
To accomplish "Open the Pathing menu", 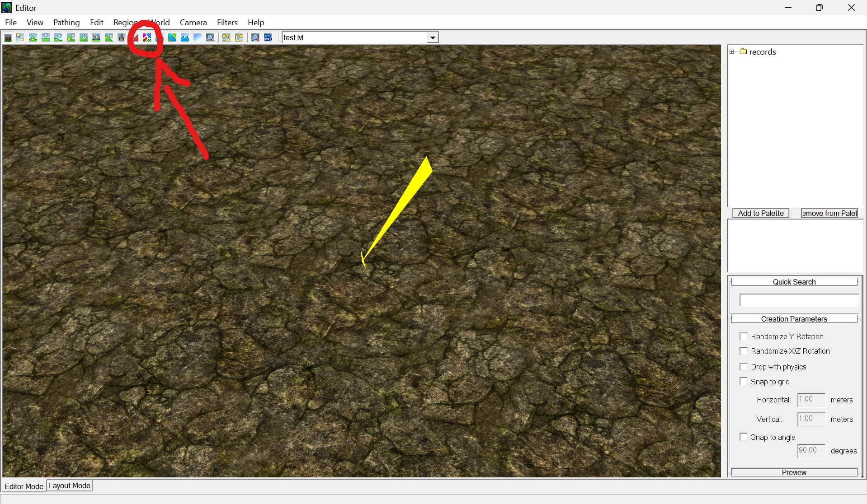I will [66, 23].
